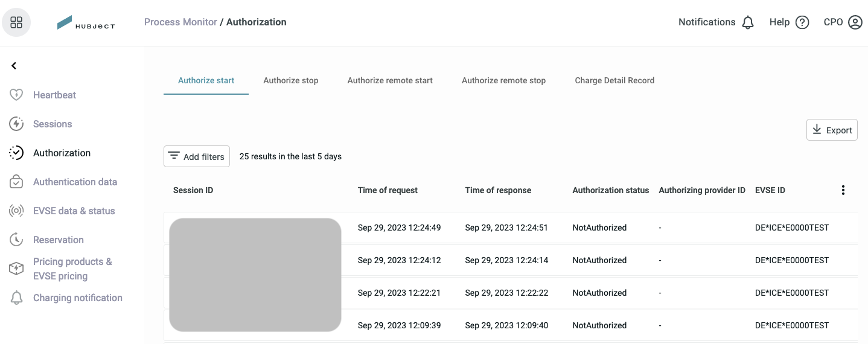This screenshot has height=344, width=868.
Task: Select request time Sep 29, 2023 12:09:39
Action: (399, 325)
